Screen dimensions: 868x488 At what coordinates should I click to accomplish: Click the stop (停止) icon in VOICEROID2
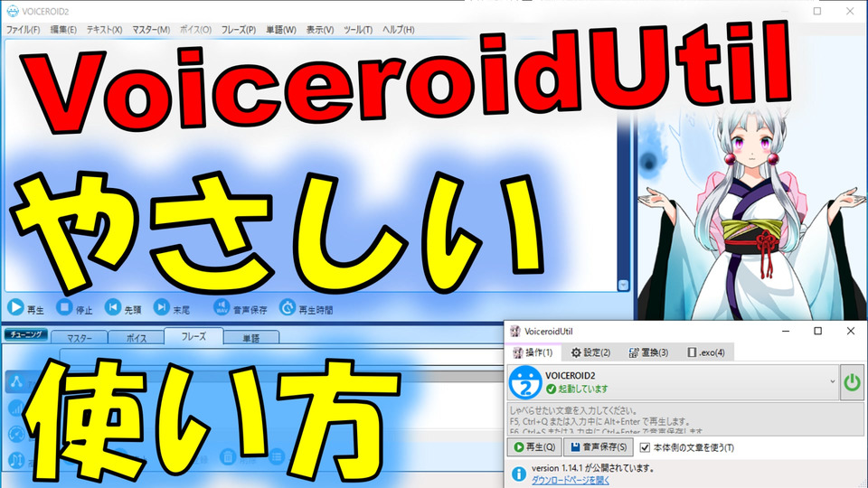pos(64,307)
